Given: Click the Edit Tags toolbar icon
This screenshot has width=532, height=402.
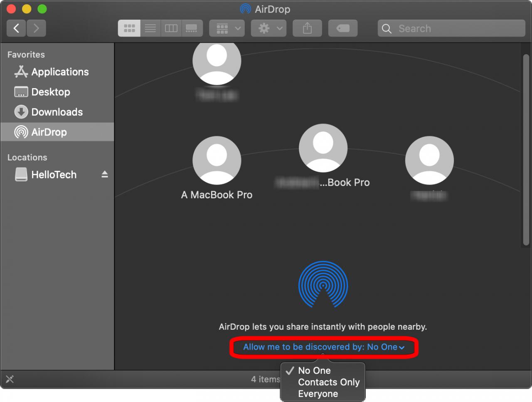Looking at the screenshot, I should 343,28.
